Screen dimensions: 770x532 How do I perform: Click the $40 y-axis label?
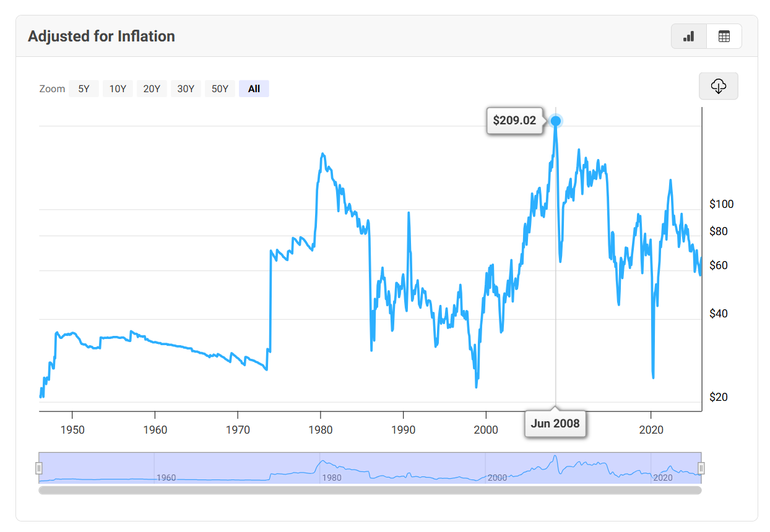(x=719, y=314)
